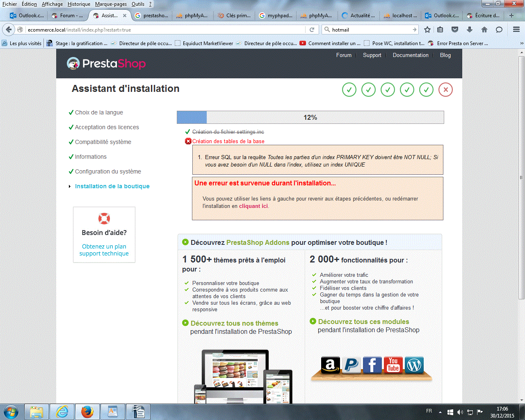The height and width of the screenshot is (420, 525).
Task: Open the Édition menu
Action: click(x=29, y=4)
